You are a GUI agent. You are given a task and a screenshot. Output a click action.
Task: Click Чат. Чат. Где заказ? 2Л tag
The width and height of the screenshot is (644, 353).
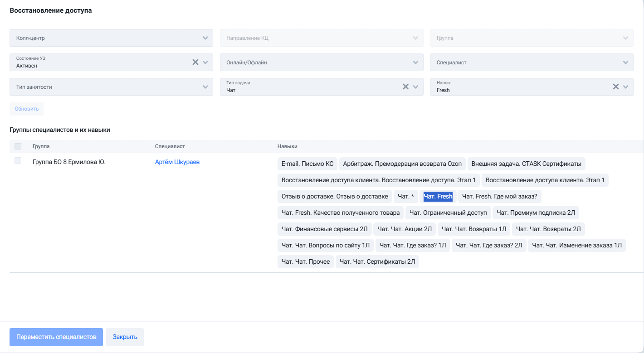489,245
